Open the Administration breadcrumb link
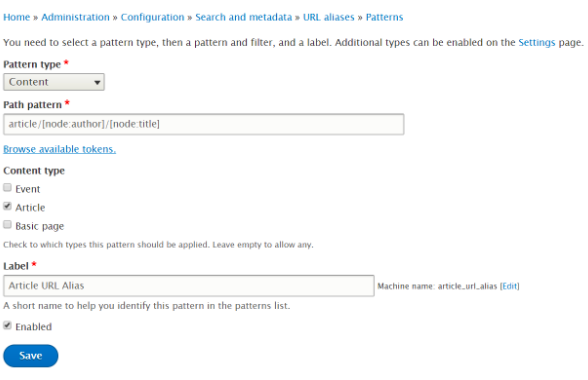The image size is (588, 380). tap(75, 17)
